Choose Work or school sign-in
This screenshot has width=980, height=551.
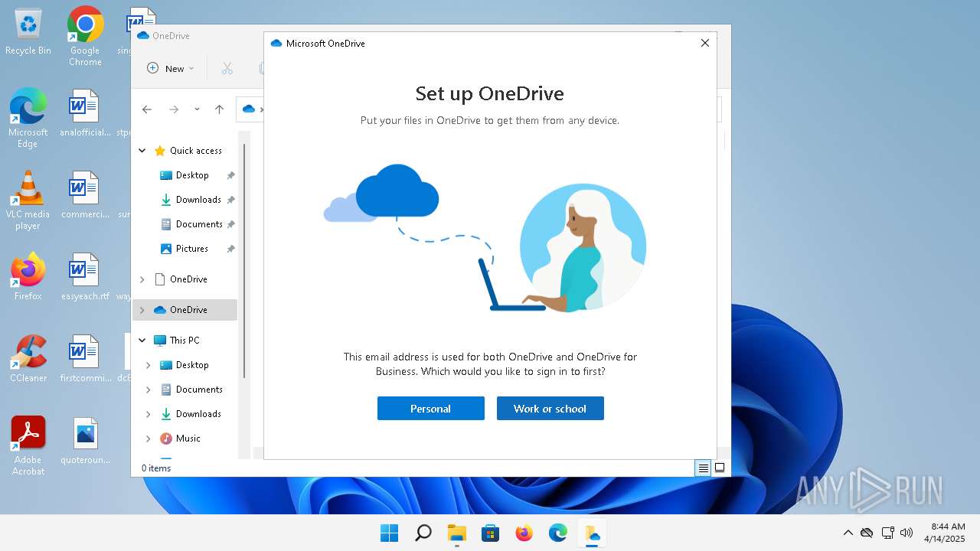pos(550,408)
